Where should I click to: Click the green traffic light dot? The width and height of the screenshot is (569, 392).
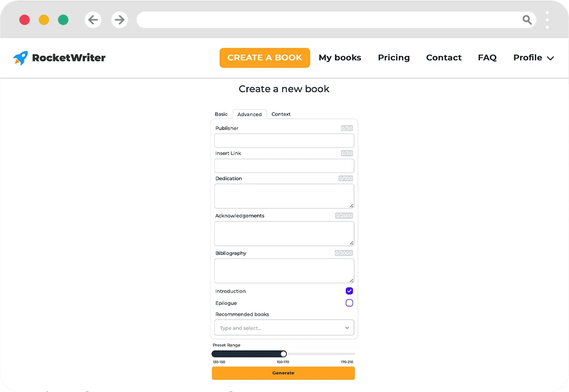[63, 20]
